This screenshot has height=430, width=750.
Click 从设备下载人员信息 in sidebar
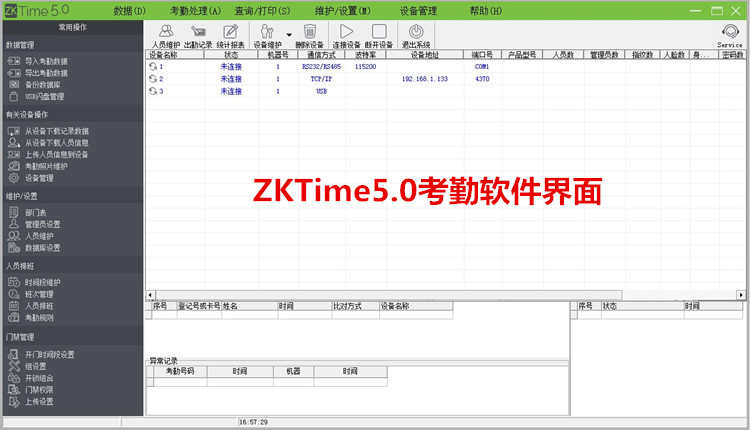48,143
